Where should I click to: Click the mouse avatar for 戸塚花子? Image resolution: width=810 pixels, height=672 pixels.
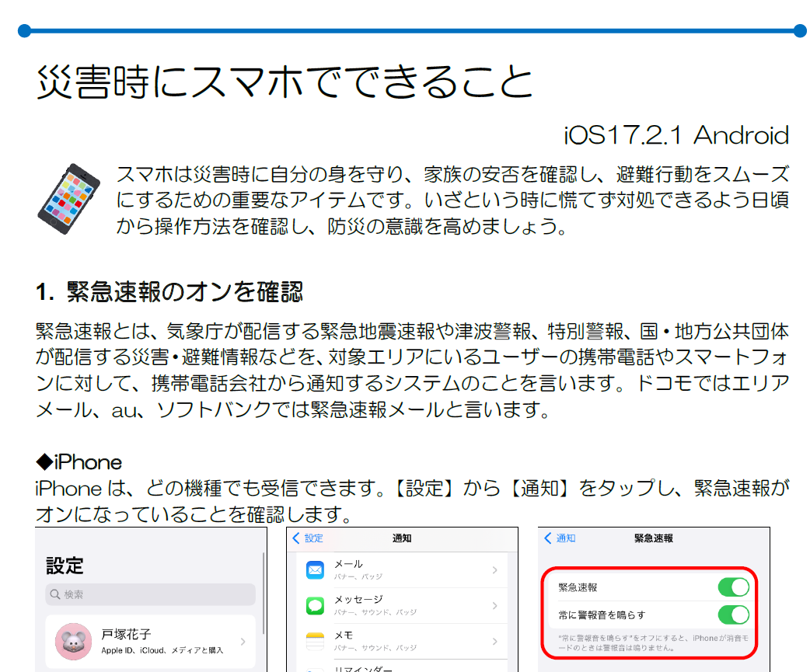pyautogui.click(x=74, y=641)
